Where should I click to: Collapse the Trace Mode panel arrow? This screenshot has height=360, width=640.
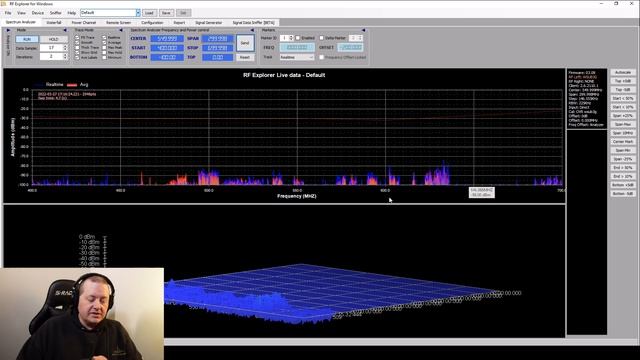(x=120, y=30)
